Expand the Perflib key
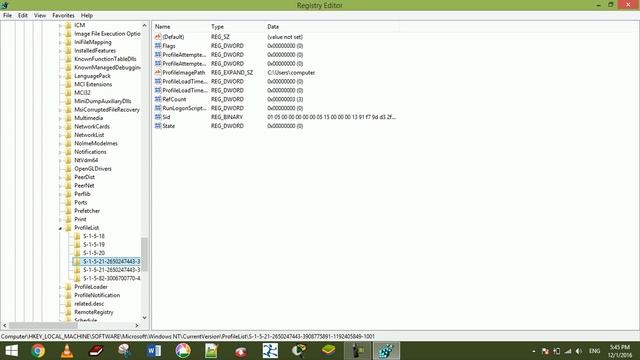This screenshot has height=360, width=640. [60, 194]
